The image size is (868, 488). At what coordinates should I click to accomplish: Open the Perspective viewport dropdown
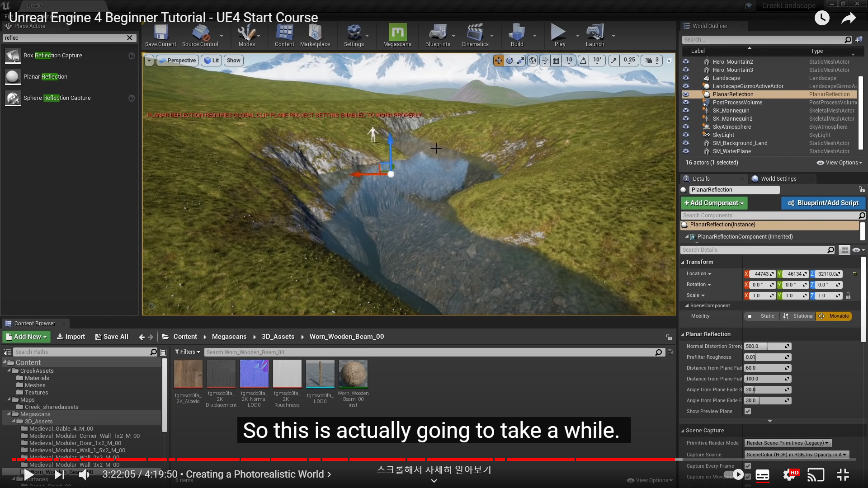point(178,61)
